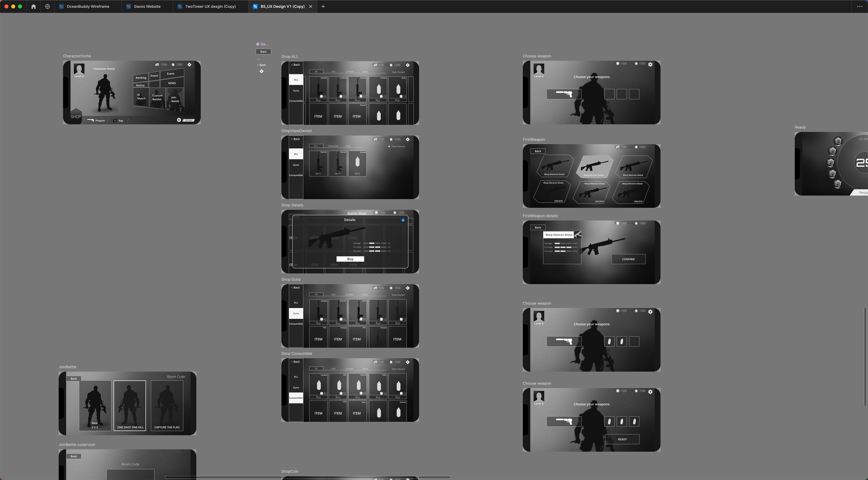Select the 'CharacterHome' frame label
868x480 pixels.
pyautogui.click(x=77, y=56)
